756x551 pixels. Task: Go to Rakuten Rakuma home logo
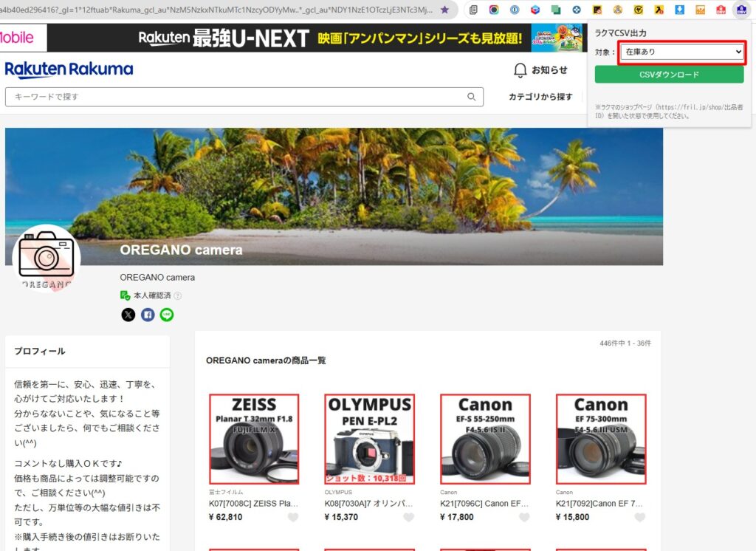(69, 70)
